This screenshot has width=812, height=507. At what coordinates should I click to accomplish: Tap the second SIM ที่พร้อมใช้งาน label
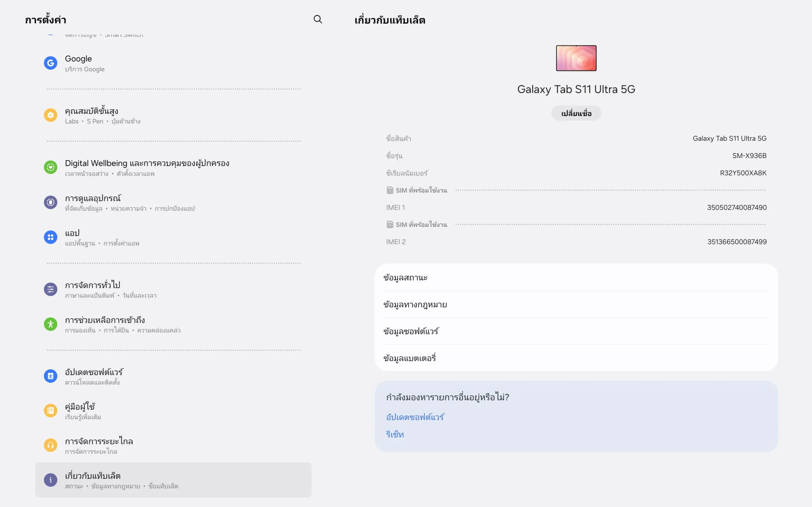pos(421,224)
